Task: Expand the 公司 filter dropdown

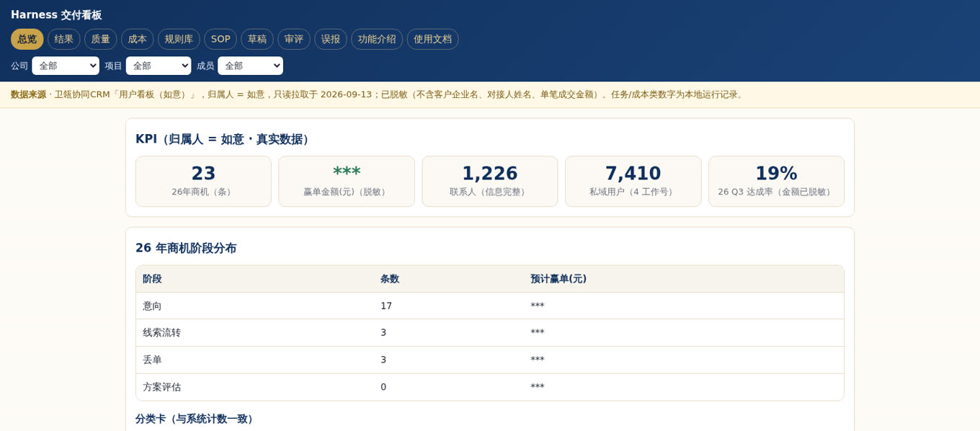Action: coord(66,66)
